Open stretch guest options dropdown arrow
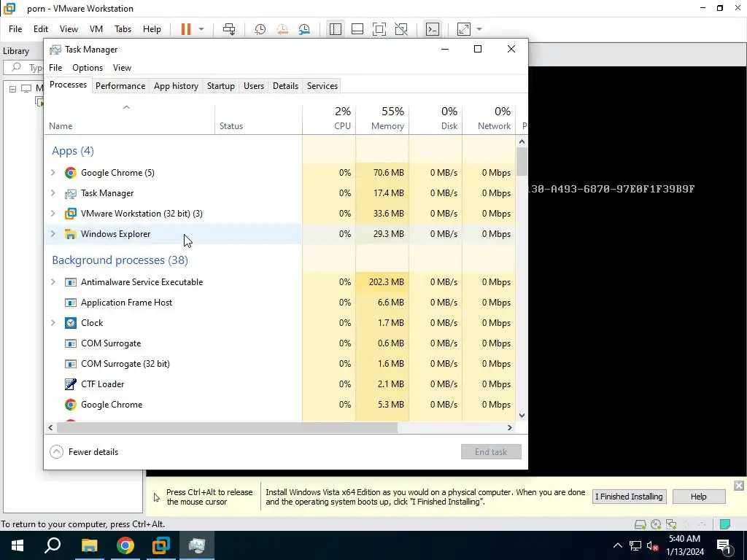Image resolution: width=747 pixels, height=560 pixels. pos(479,29)
